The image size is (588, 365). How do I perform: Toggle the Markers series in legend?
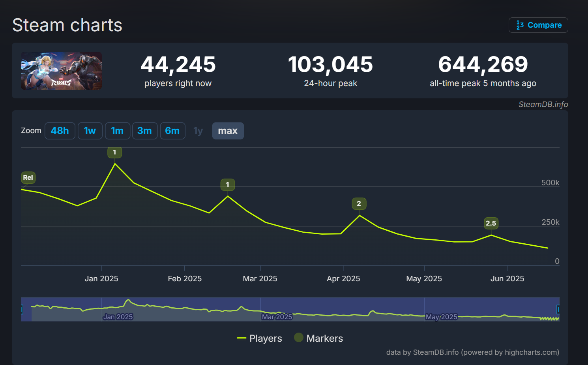point(318,338)
